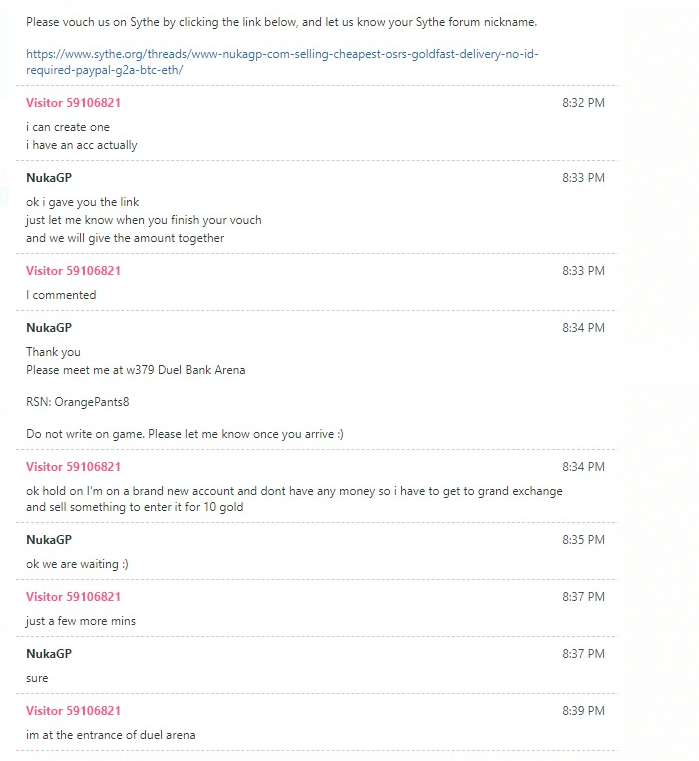The image size is (699, 761).
Task: Click 'ok i gave you the link' message
Action: tap(83, 202)
